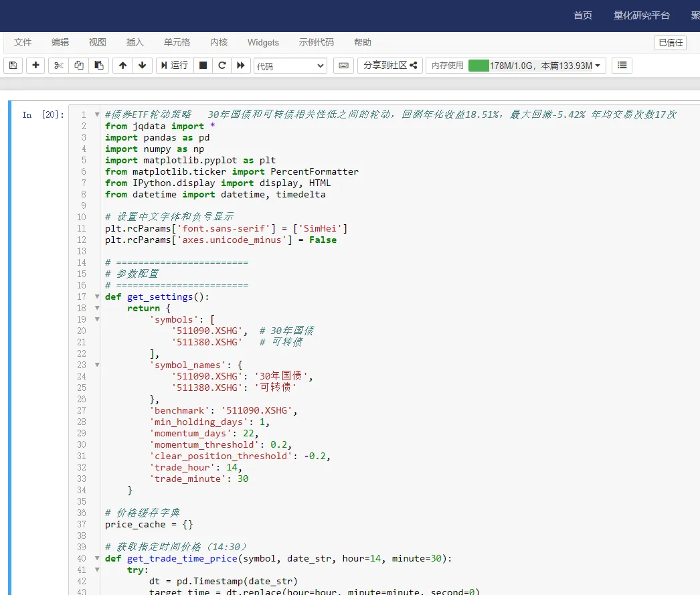Screen dimensions: 700x597
Task: Click the 已信任 trusted button
Action: pyautogui.click(x=671, y=43)
